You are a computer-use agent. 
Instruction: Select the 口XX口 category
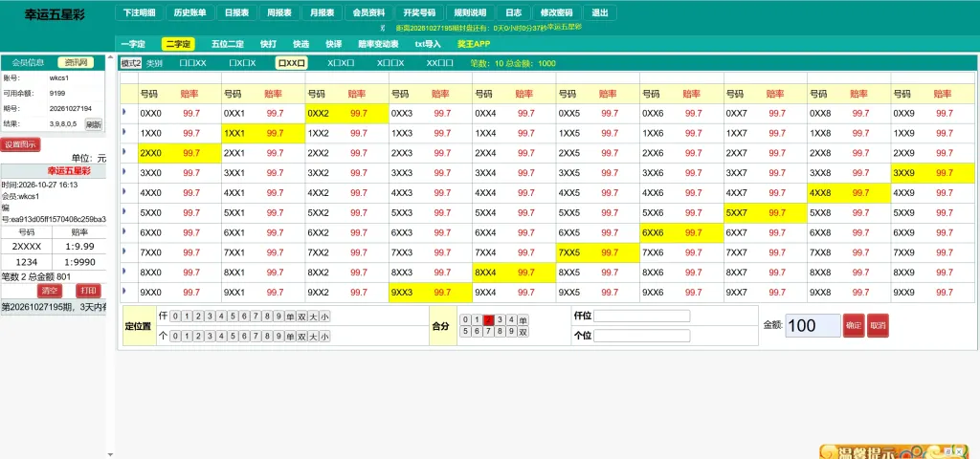[291, 63]
